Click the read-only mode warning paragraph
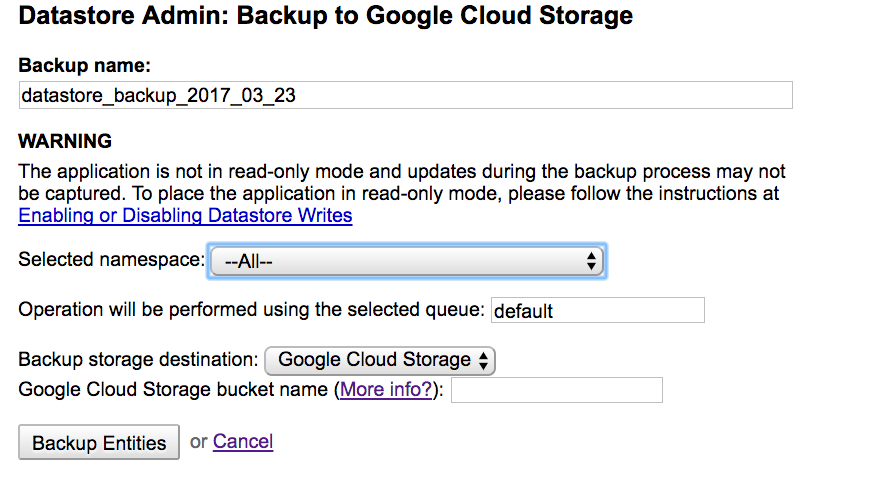The width and height of the screenshot is (872, 504). pos(400,181)
